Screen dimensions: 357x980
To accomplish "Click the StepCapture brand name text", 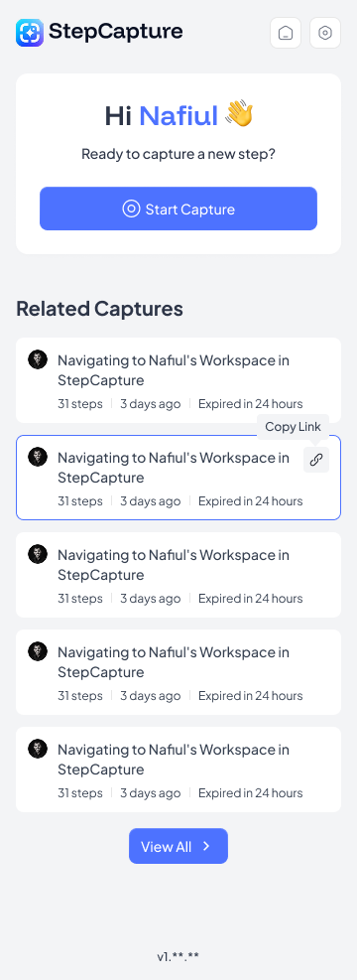I will click(115, 31).
